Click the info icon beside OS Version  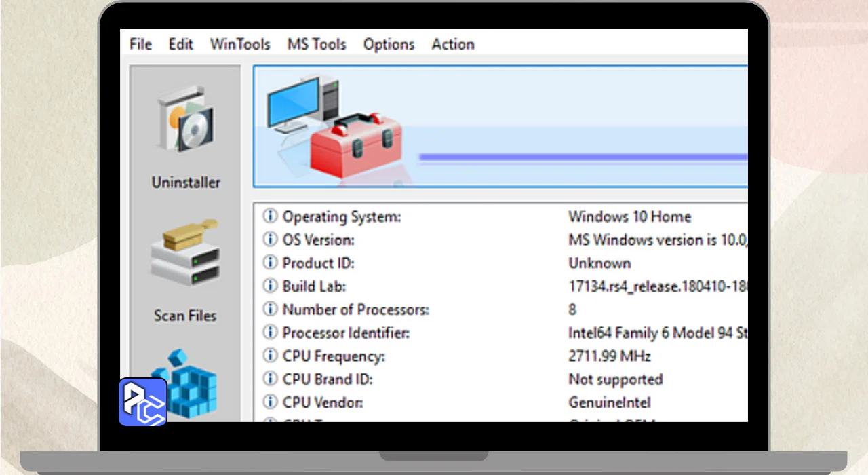271,240
